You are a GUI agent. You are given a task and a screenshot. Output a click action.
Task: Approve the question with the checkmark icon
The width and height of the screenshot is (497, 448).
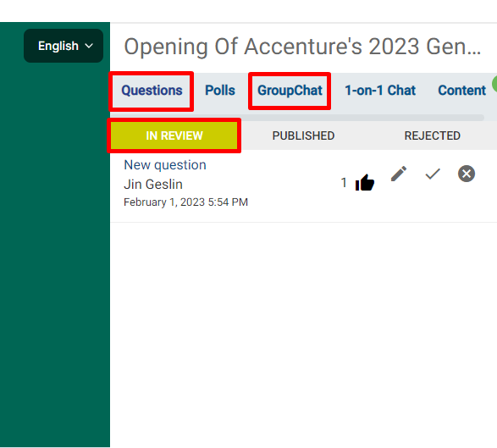(x=433, y=174)
